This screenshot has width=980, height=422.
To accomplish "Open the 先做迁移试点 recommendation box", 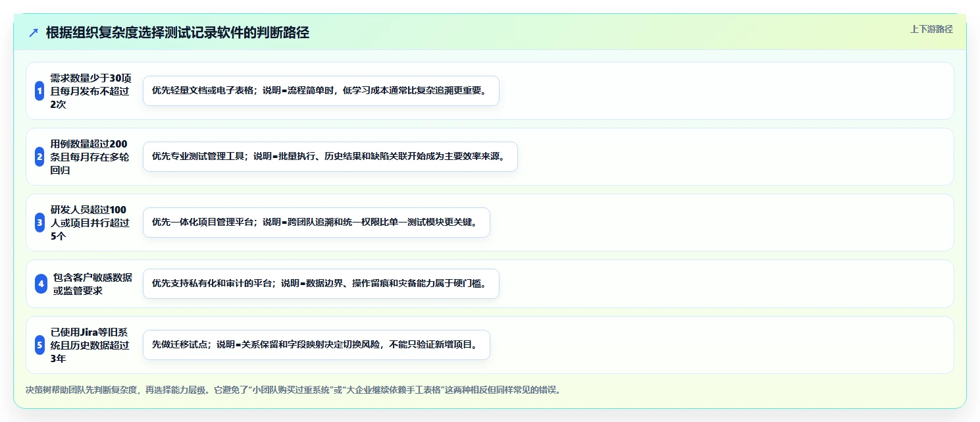I will coord(317,345).
